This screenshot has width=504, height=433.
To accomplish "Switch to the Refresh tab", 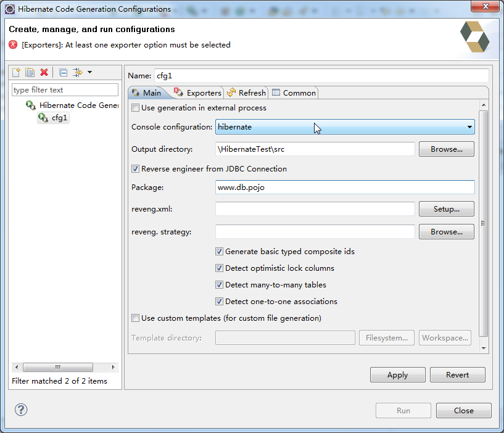I will coord(247,93).
